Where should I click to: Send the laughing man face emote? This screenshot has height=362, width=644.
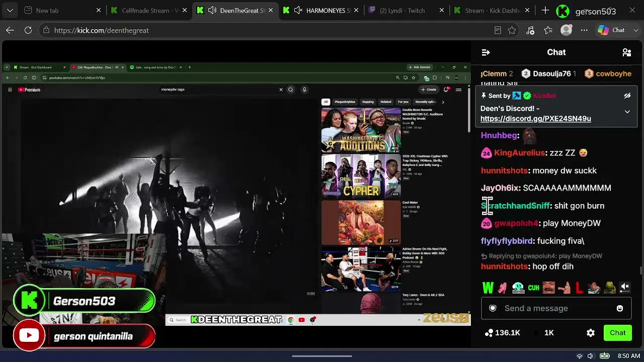[548, 288]
